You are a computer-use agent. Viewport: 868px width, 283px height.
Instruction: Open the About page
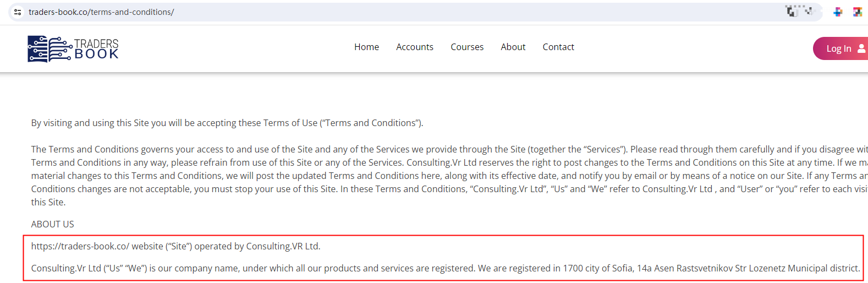513,47
